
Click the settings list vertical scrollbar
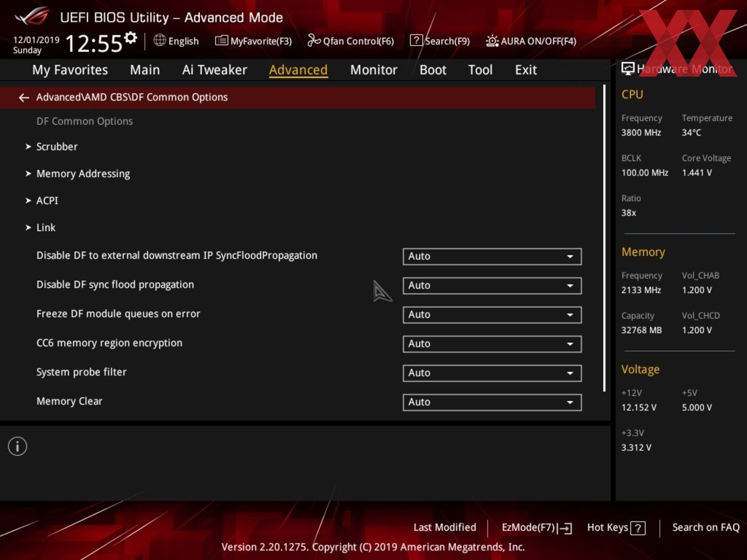point(604,238)
